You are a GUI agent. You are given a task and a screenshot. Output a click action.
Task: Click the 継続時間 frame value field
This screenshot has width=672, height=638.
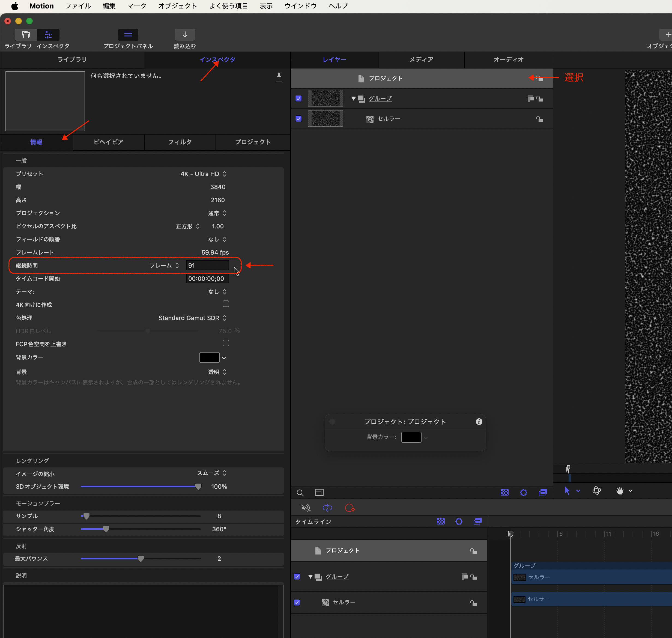pos(207,266)
